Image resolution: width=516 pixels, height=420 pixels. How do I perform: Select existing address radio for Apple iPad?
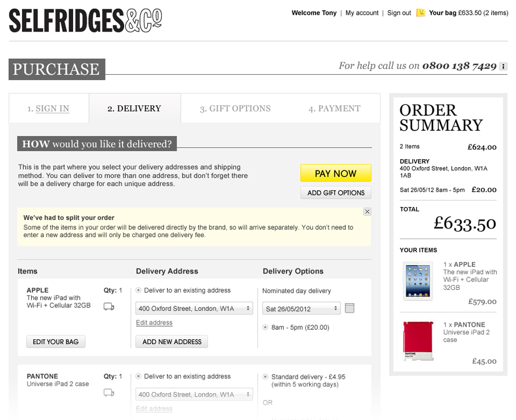coord(138,290)
